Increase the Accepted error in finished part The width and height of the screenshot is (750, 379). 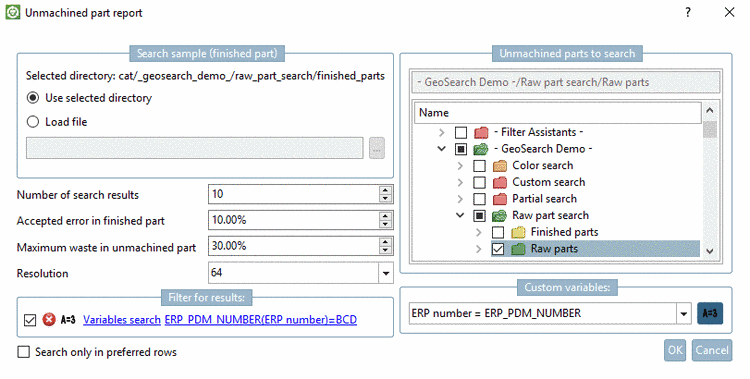coord(386,216)
